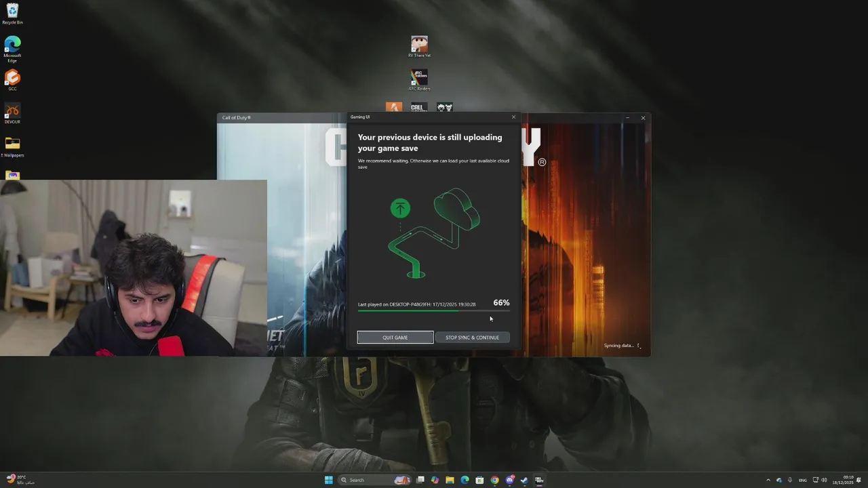Viewport: 868px width, 488px height.
Task: Open the ENG language switcher
Action: point(803,480)
